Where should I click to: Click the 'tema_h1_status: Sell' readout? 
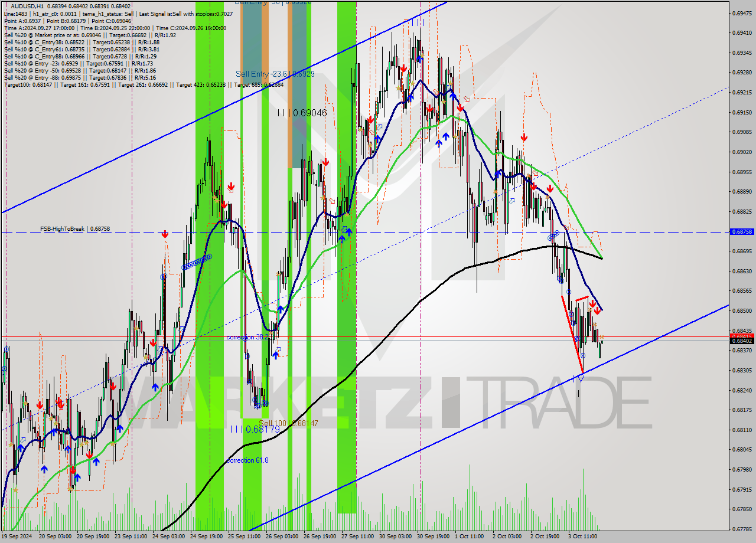coord(107,13)
